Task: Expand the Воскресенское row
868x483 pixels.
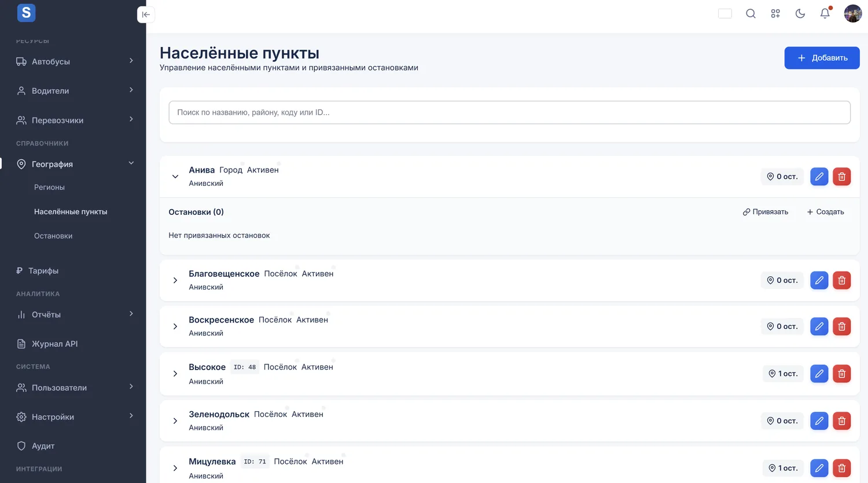Action: (x=175, y=327)
